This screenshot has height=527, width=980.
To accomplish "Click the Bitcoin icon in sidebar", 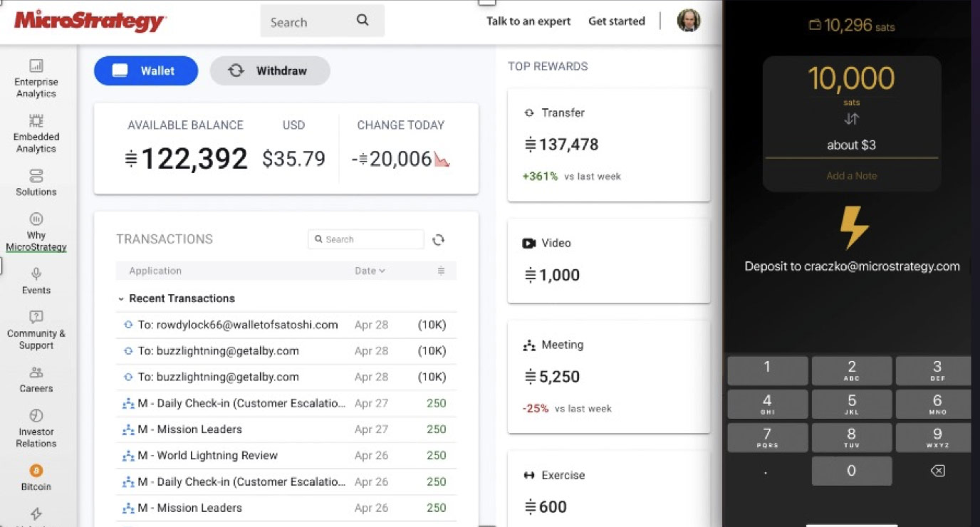I will point(36,471).
